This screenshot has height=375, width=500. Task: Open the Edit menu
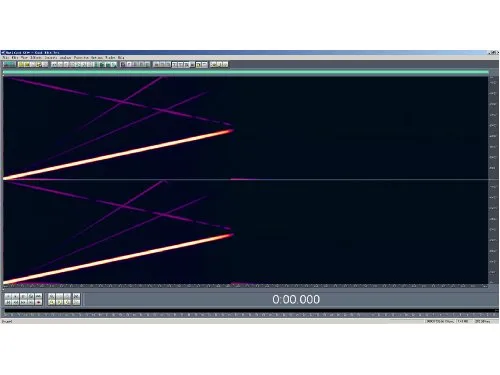15,57
